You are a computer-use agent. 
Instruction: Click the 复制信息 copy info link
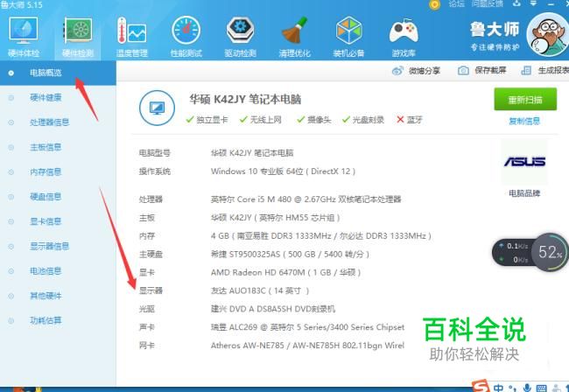coord(524,121)
